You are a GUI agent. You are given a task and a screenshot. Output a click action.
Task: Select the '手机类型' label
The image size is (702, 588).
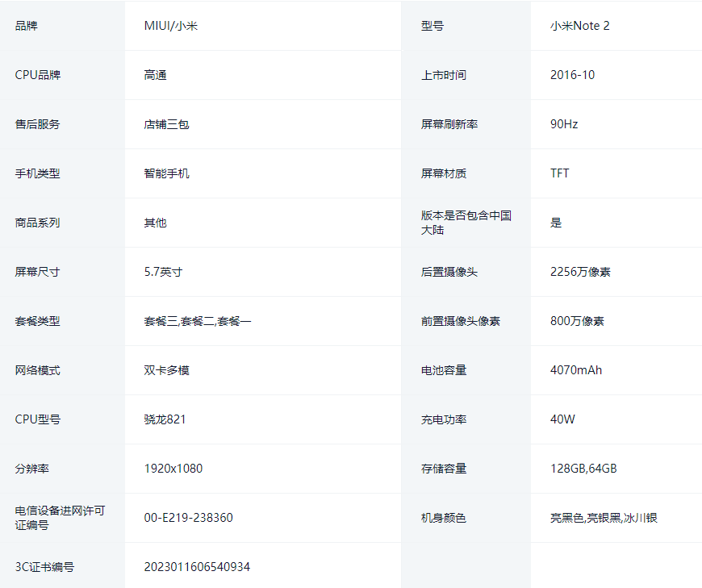pyautogui.click(x=38, y=173)
